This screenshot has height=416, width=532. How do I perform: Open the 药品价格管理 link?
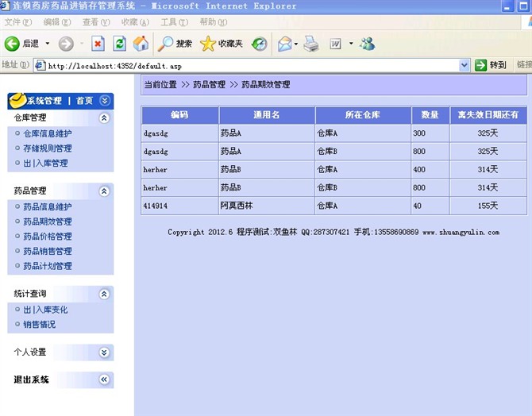[48, 237]
